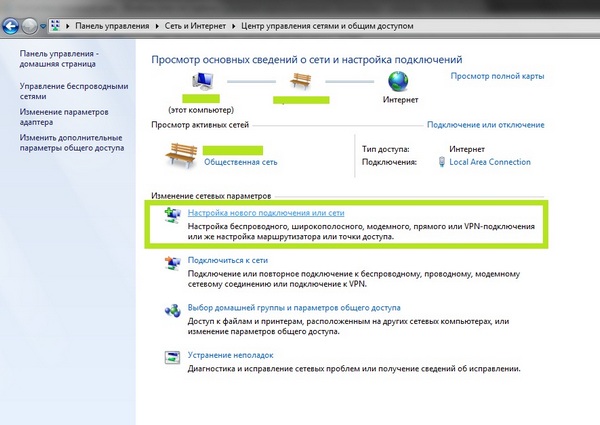Click the new connection setup icon

point(172,215)
